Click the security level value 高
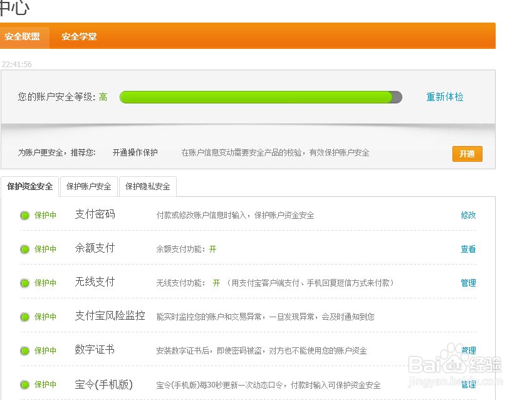Screen dimensions: 532x400 coord(103,97)
